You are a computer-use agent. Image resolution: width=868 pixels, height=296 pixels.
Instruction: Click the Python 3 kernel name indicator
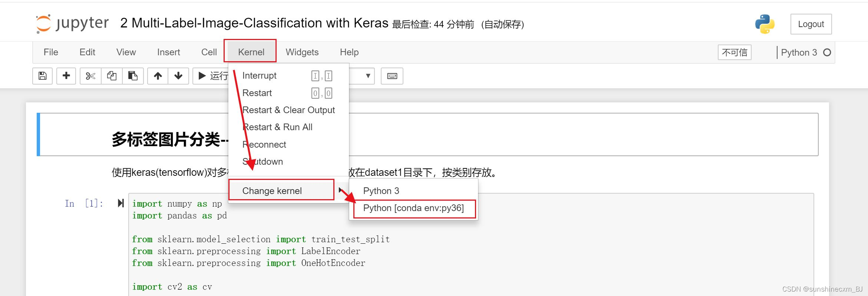tap(799, 53)
